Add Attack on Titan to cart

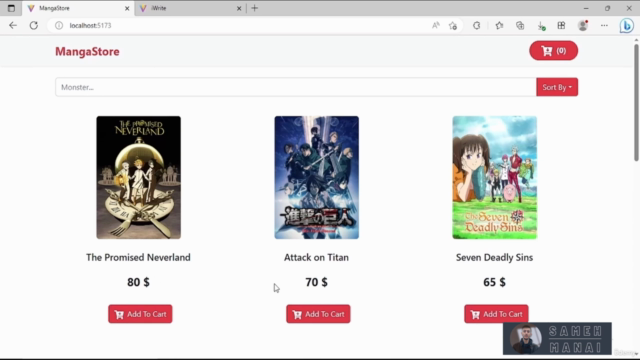pyautogui.click(x=318, y=314)
